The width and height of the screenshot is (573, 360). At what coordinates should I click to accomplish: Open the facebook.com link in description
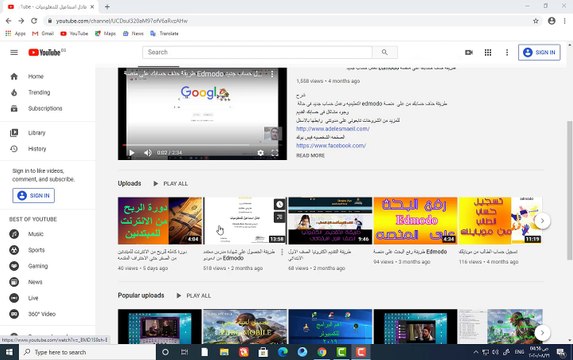[331, 145]
